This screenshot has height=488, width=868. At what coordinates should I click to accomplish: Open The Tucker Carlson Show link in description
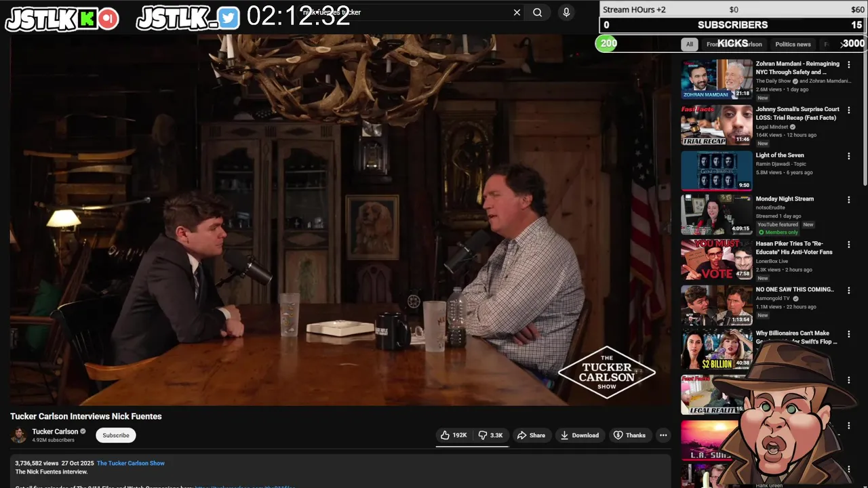tap(131, 463)
